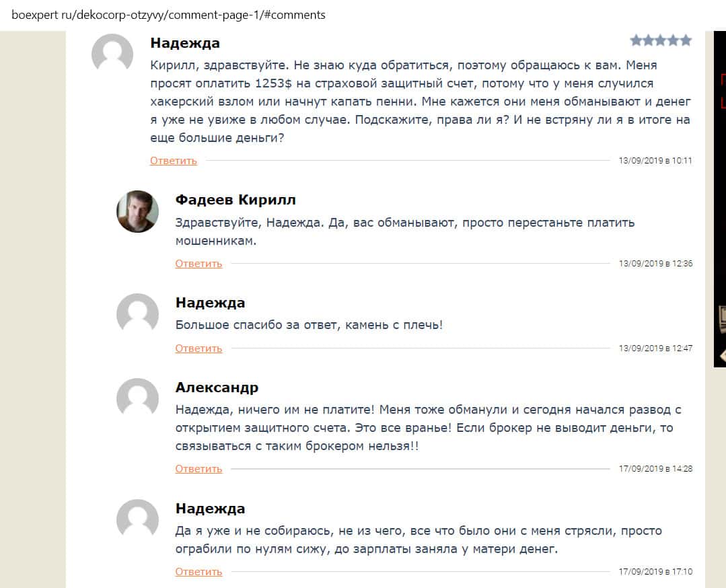Click Фадеев Кирилл's profile photo
This screenshot has width=726, height=588.
pos(138,211)
